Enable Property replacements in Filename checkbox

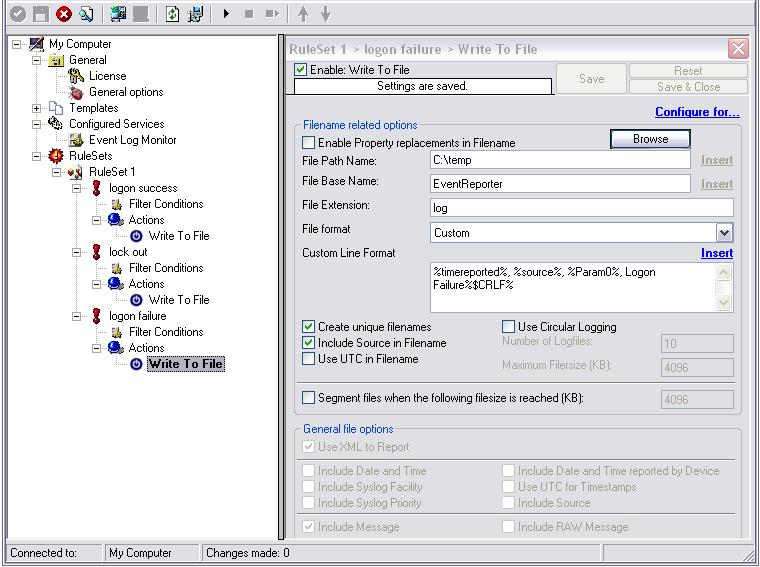[309, 144]
